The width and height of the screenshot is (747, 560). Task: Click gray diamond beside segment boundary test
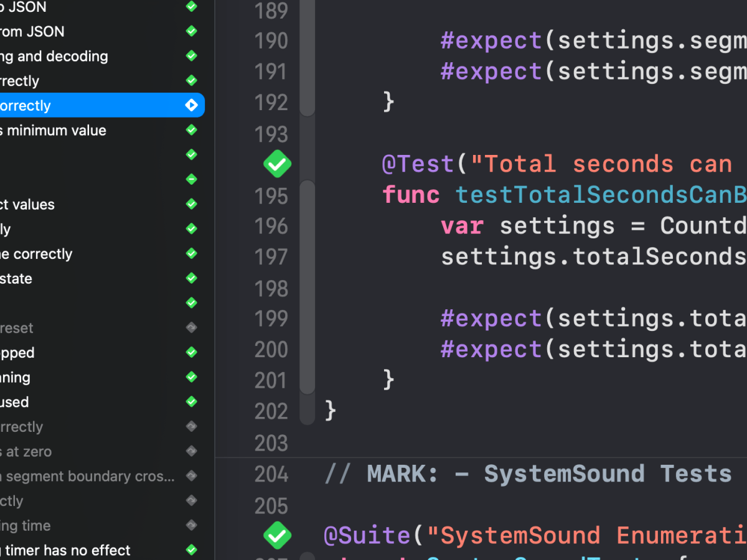point(191,476)
